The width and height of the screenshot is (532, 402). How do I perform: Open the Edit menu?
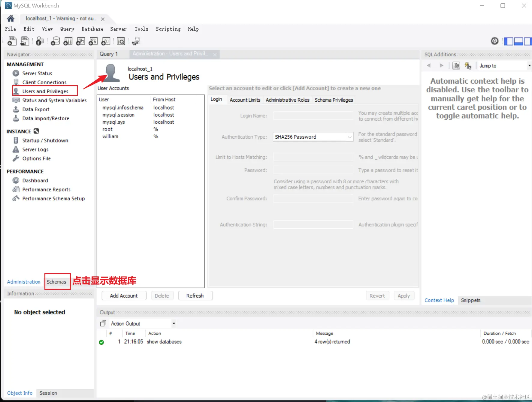click(29, 29)
